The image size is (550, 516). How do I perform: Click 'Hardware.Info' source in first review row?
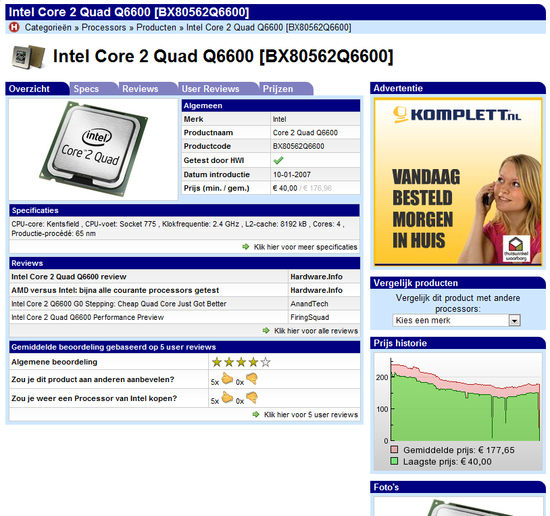316,277
